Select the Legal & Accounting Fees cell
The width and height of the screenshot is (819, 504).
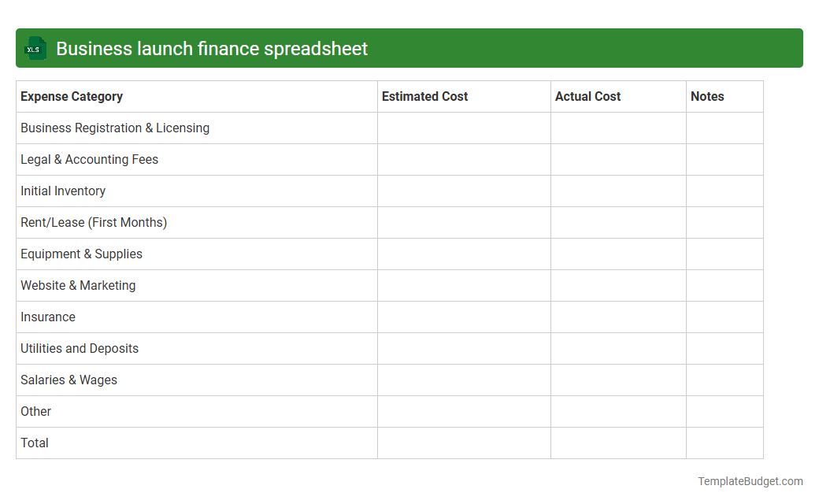(89, 159)
